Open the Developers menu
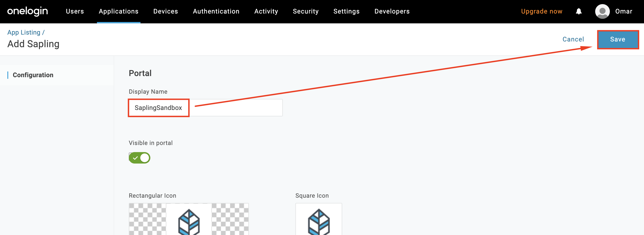Viewport: 644px width, 235px height. 392,11
